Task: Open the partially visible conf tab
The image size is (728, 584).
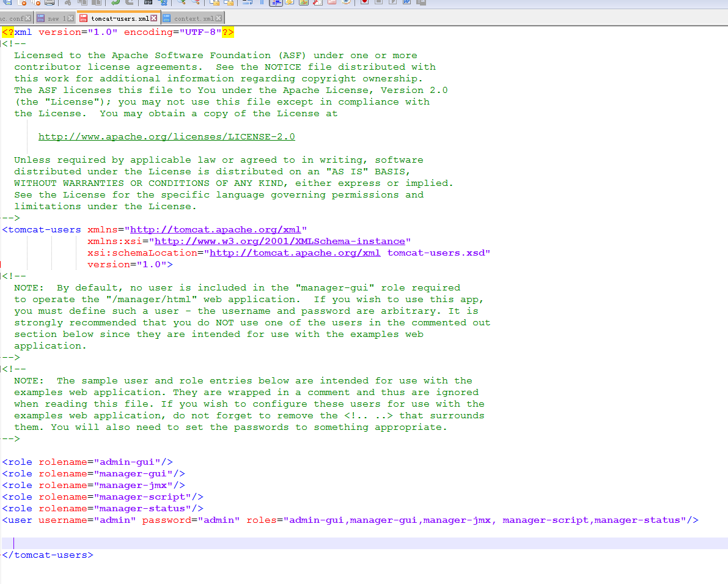Action: pos(15,18)
